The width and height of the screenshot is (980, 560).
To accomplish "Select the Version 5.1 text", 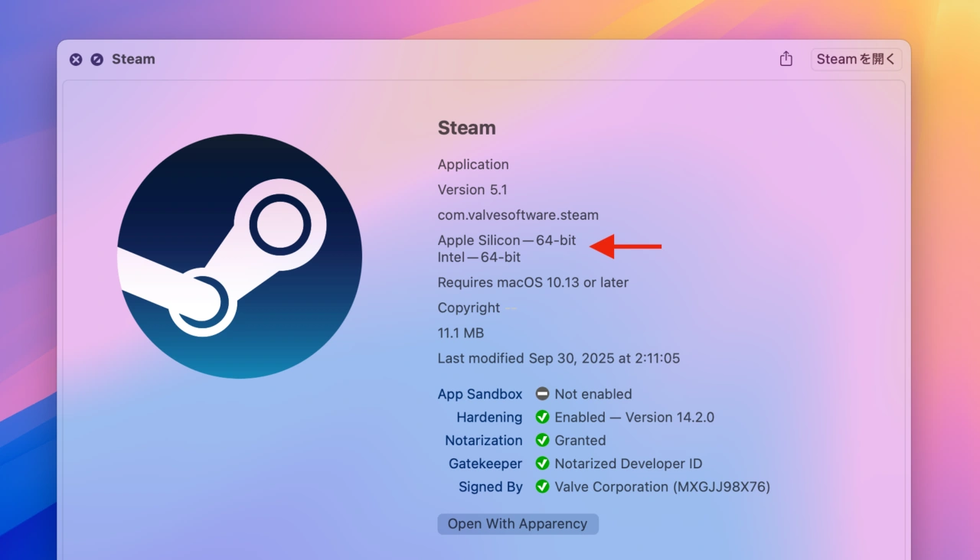I will pyautogui.click(x=472, y=189).
